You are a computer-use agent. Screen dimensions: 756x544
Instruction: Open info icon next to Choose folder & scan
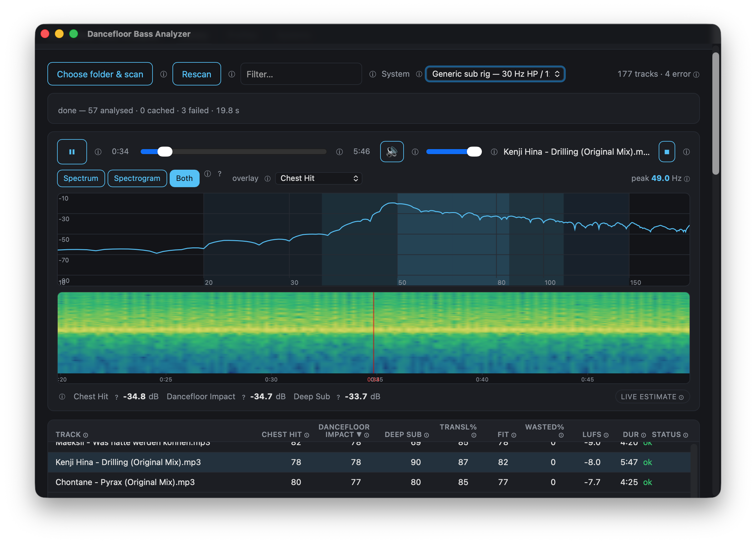(163, 74)
